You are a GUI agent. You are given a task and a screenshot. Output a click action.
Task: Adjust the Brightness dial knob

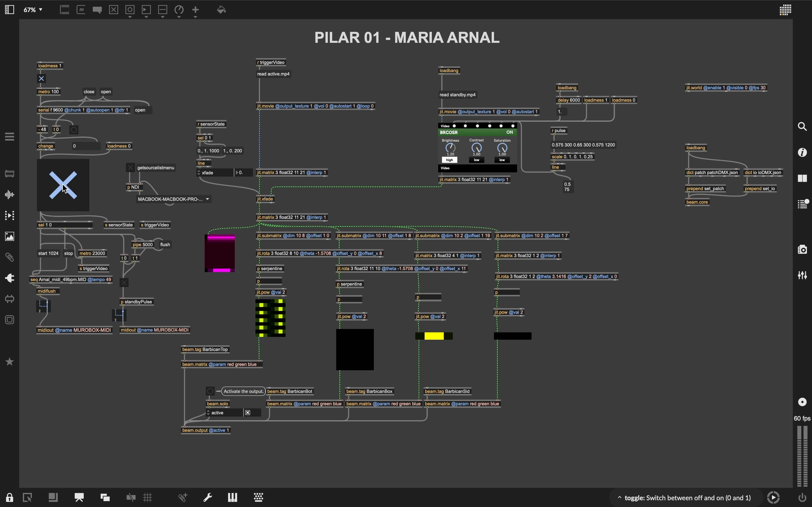450,148
